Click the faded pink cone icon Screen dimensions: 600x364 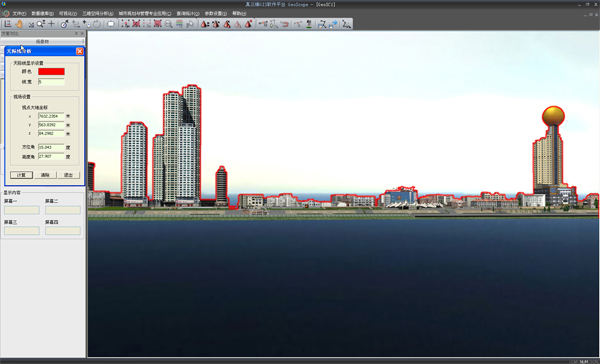238,24
